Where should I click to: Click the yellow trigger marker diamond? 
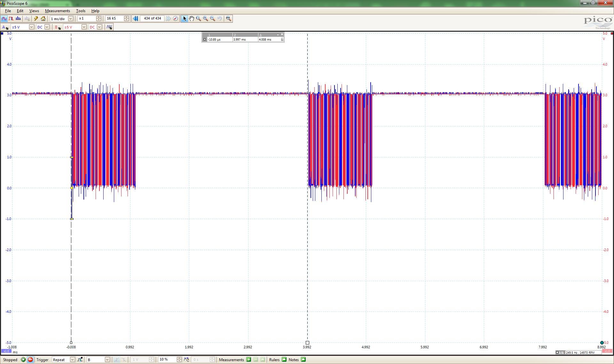pos(72,188)
